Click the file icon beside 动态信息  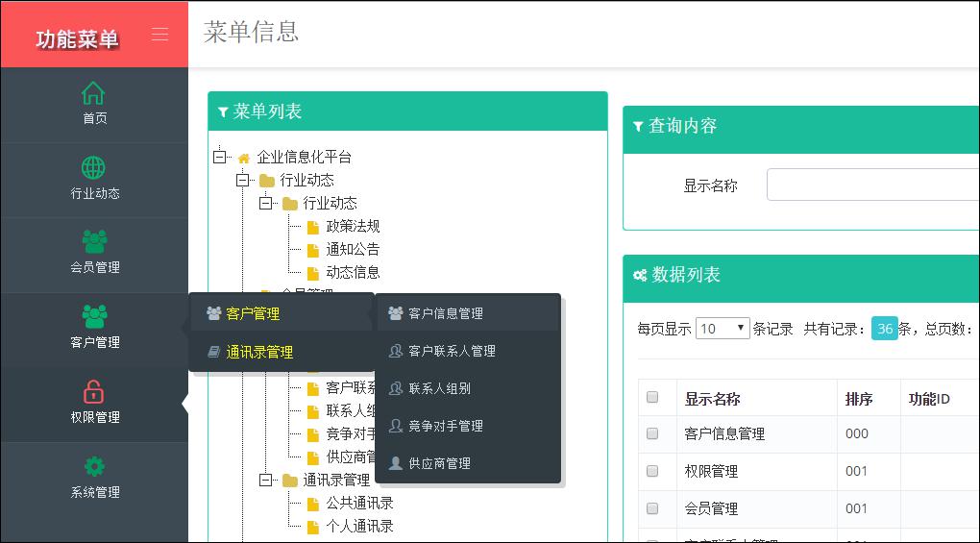(313, 273)
